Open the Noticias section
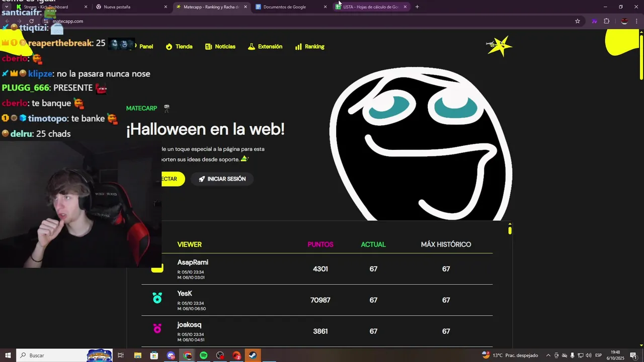This screenshot has width=644, height=362. pos(220,46)
